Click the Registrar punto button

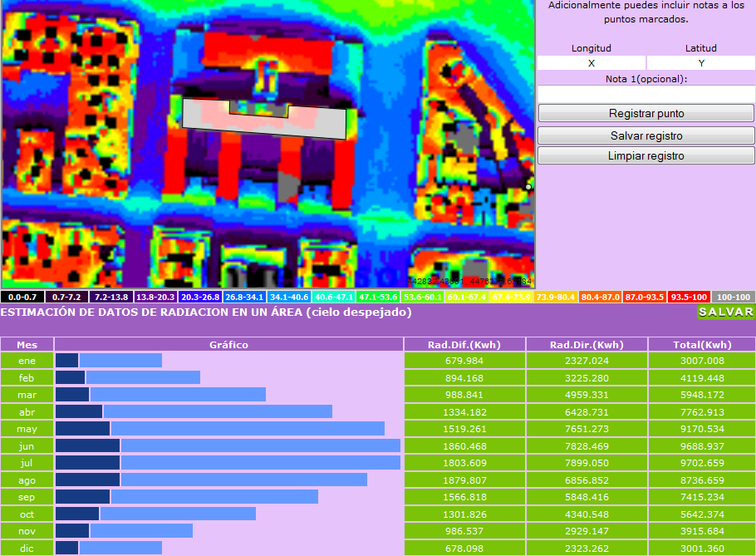pyautogui.click(x=646, y=114)
